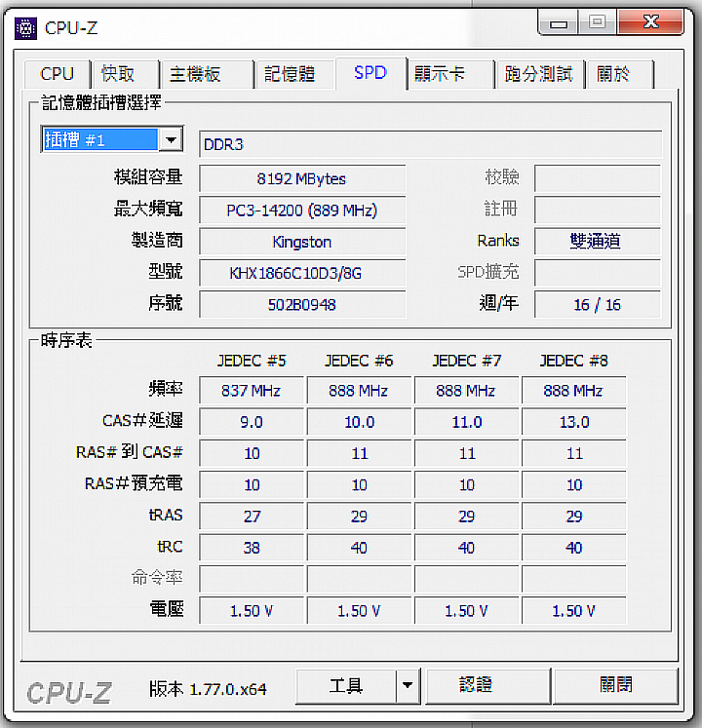The image size is (702, 728).
Task: Click the Kingston manufacturer value
Action: tap(302, 242)
